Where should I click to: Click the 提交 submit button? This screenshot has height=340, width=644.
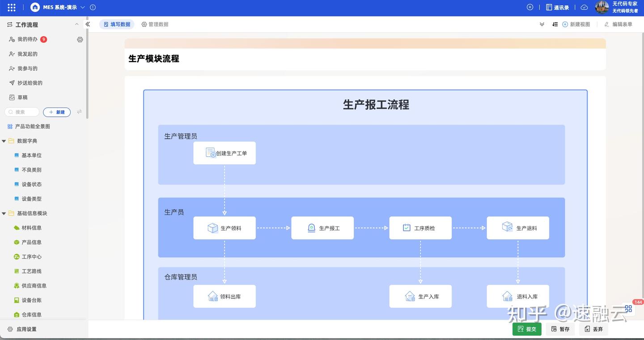(527, 328)
